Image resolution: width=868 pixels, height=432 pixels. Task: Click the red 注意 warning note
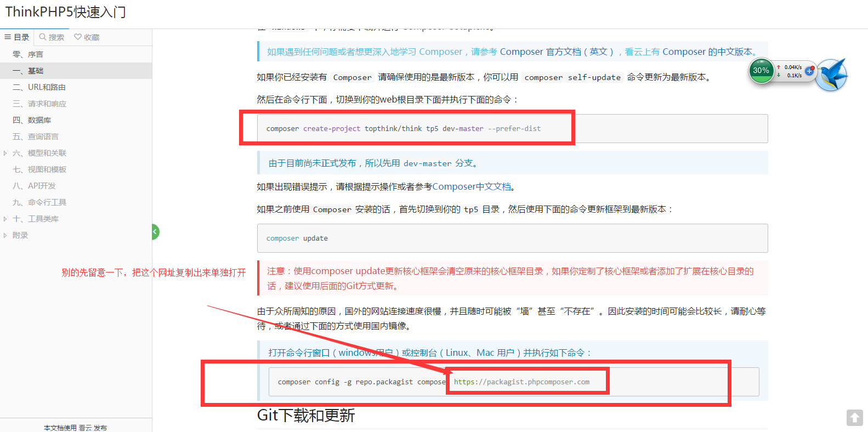point(513,278)
